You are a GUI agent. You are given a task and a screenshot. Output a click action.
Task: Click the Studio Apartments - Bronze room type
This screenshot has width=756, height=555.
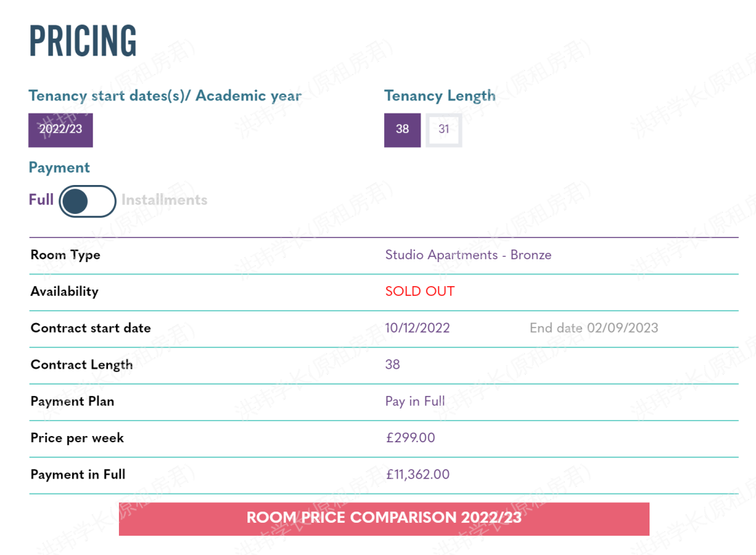pyautogui.click(x=468, y=255)
